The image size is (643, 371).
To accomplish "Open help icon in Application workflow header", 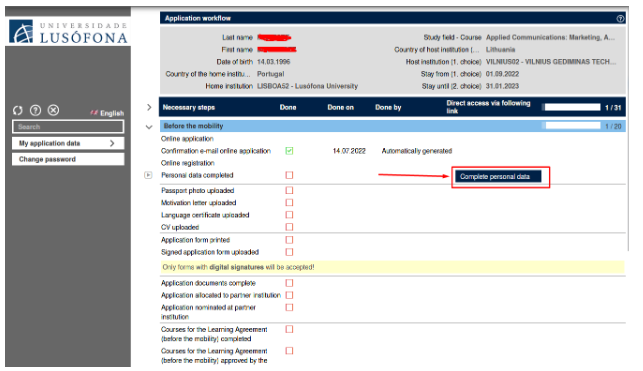I will coord(620,18).
